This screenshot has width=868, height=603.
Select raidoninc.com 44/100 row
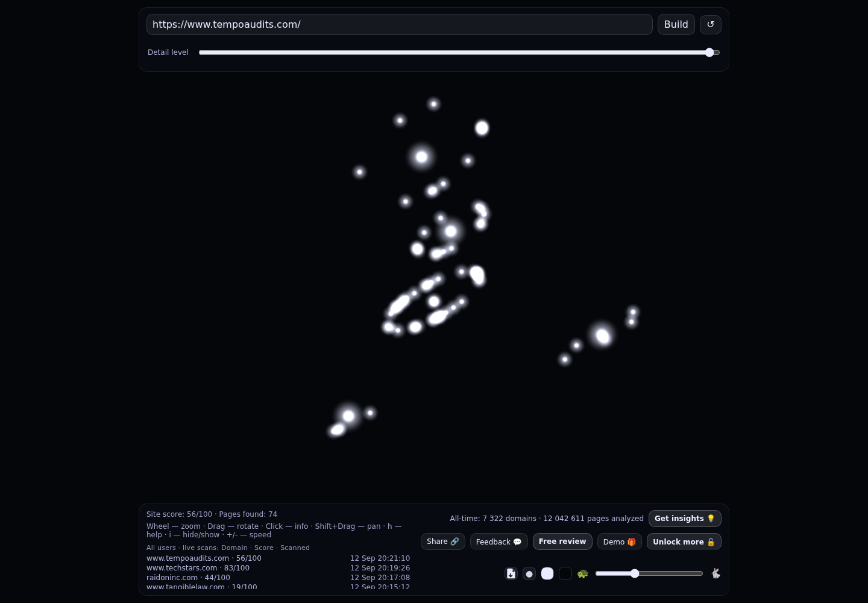[x=278, y=578]
